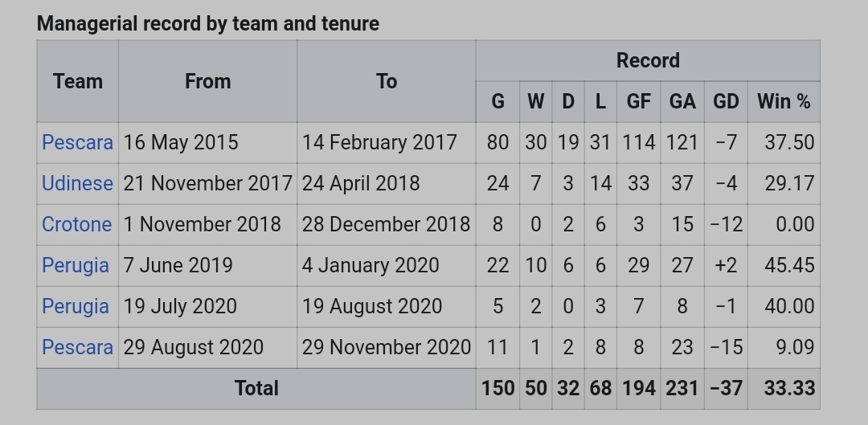Open the Pescara link in first row
The width and height of the screenshot is (868, 425).
click(x=77, y=142)
